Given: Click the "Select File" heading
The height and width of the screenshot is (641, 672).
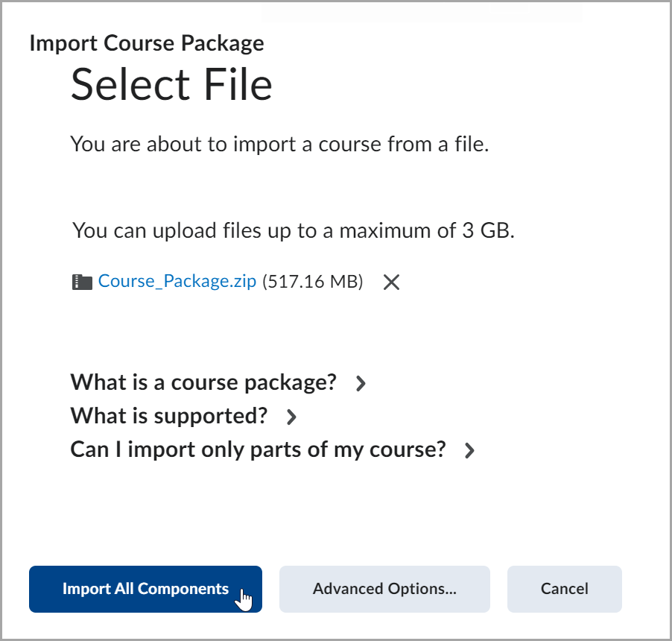Looking at the screenshot, I should click(x=171, y=84).
